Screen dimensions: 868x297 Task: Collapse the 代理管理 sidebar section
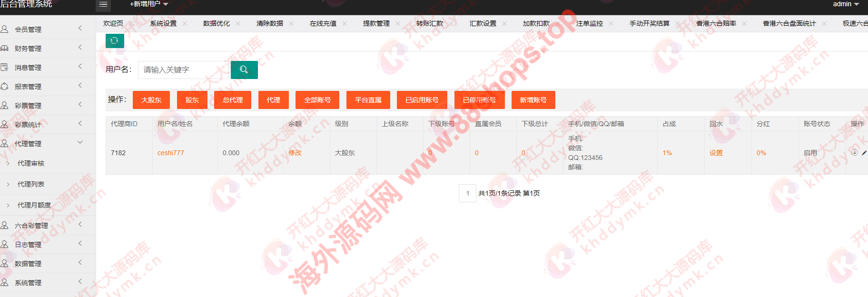[80, 142]
